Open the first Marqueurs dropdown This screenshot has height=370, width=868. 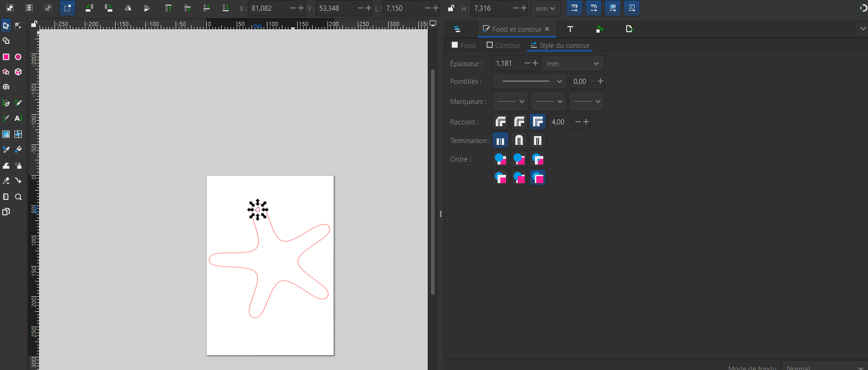510,102
